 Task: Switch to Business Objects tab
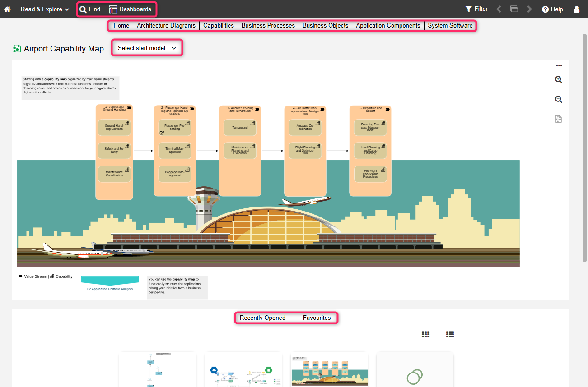click(x=326, y=26)
